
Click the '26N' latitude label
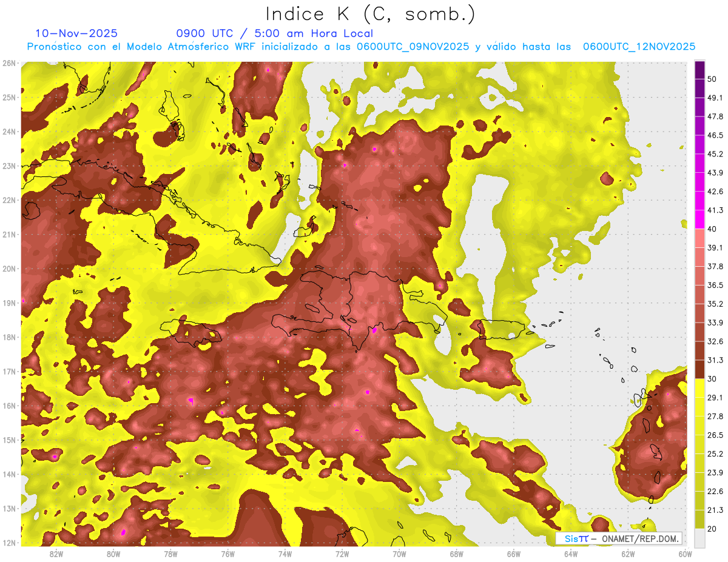tap(9, 63)
